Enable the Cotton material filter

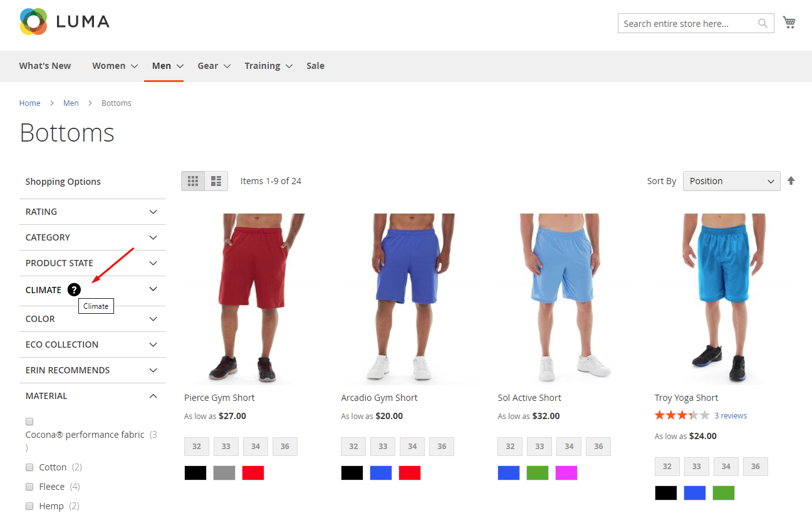click(x=29, y=467)
